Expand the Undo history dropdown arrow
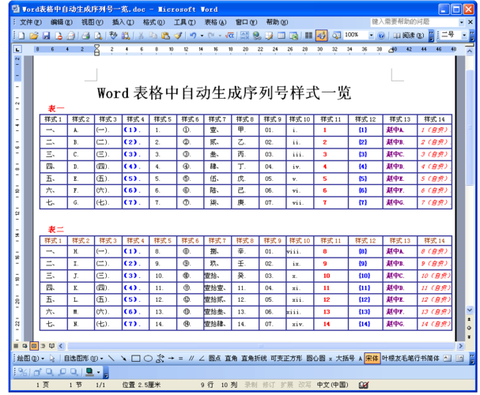This screenshot has width=480, height=395. 202,35
